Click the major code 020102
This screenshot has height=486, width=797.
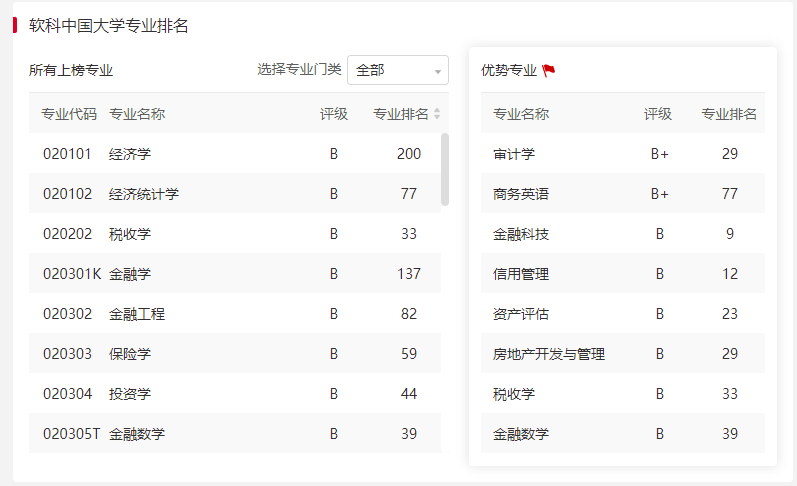[x=67, y=194]
